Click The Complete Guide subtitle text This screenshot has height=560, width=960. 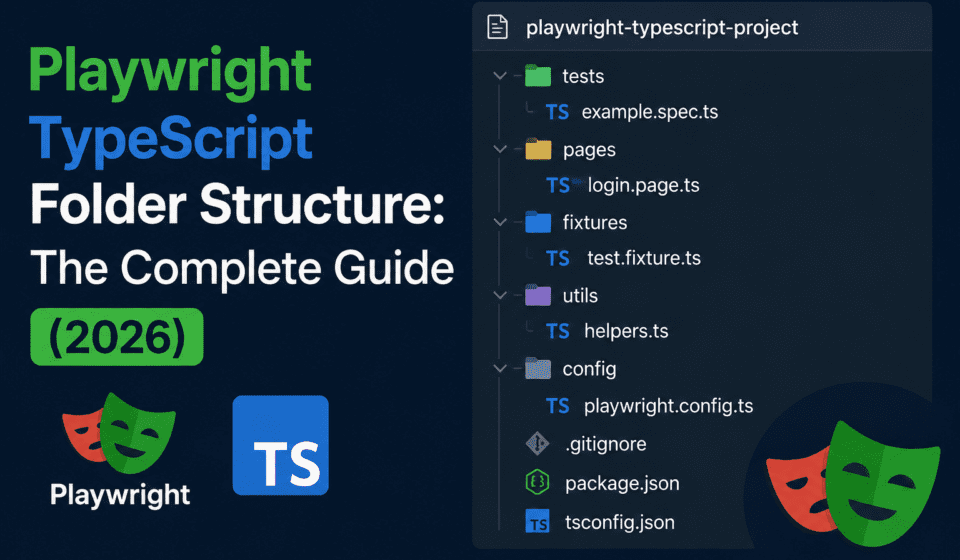click(242, 269)
